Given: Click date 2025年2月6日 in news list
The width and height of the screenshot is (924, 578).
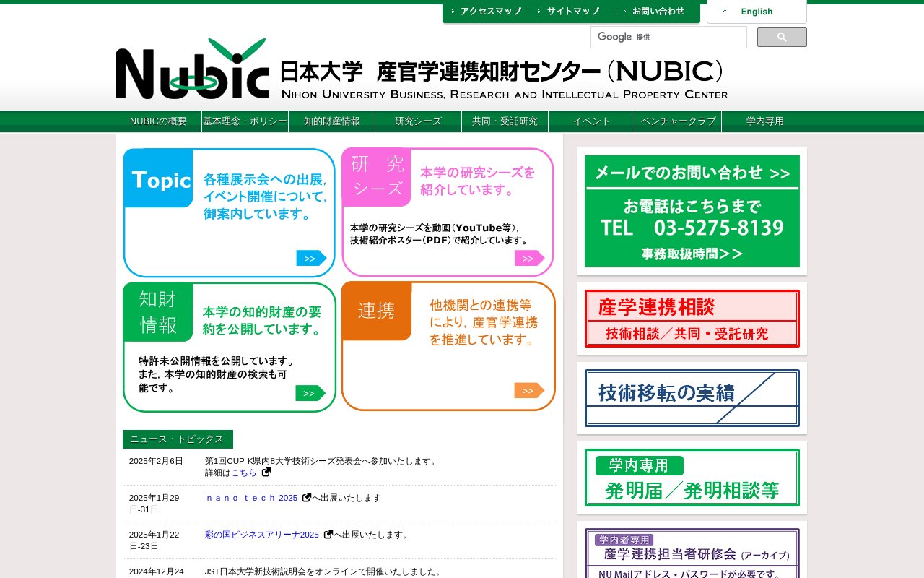Looking at the screenshot, I should [156, 461].
